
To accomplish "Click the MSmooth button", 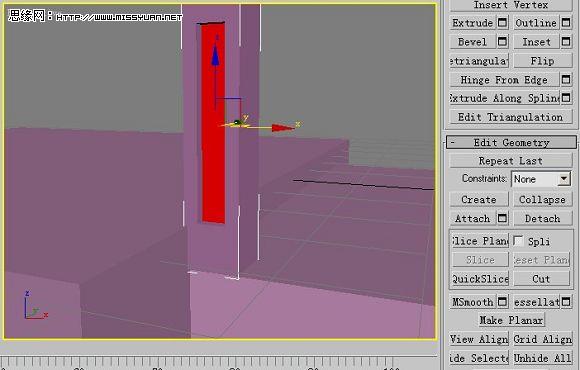I will 473,302.
